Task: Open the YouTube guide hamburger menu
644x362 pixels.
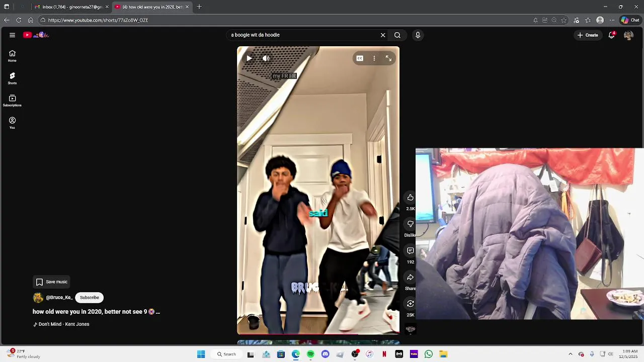Action: click(12, 35)
